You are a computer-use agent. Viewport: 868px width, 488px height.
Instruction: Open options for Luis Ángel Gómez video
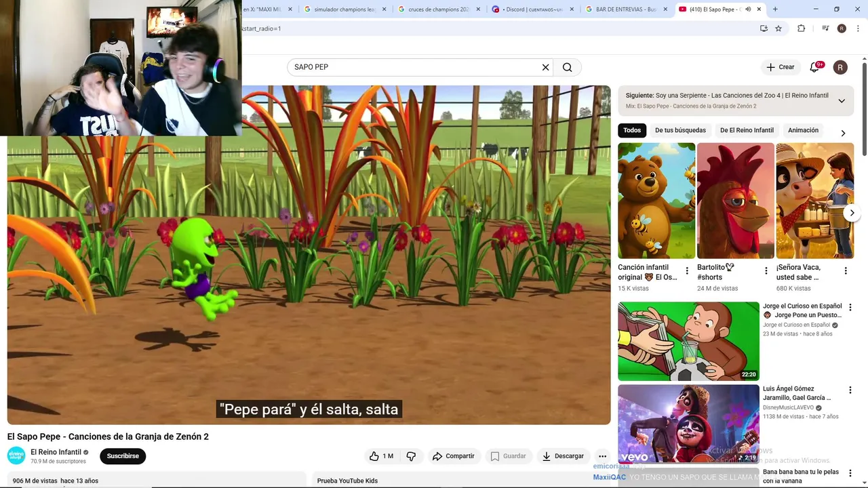(x=850, y=390)
